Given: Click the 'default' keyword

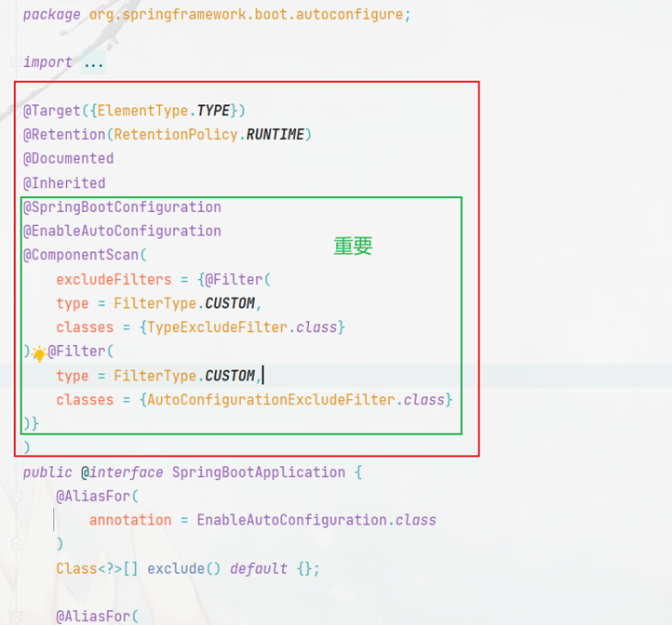Looking at the screenshot, I should click(x=259, y=569).
